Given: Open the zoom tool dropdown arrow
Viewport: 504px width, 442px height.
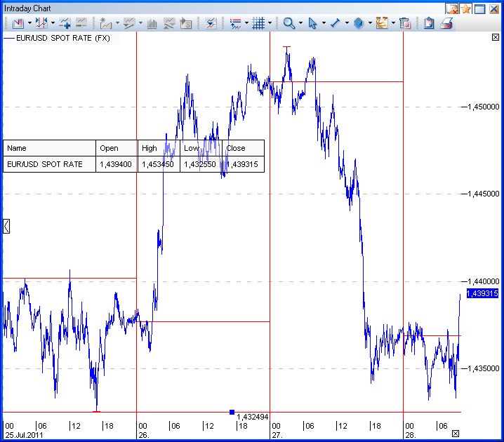Looking at the screenshot, I should point(300,23).
